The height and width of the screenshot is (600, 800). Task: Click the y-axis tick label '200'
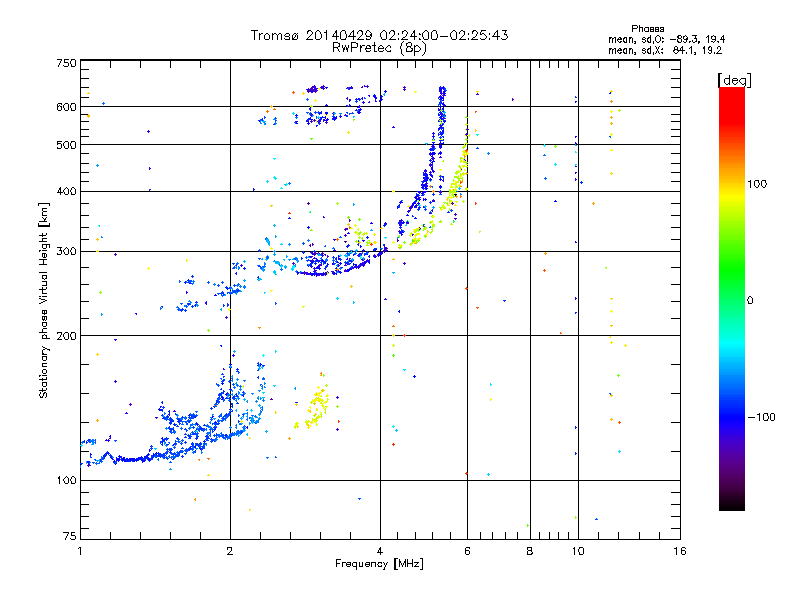(x=66, y=336)
